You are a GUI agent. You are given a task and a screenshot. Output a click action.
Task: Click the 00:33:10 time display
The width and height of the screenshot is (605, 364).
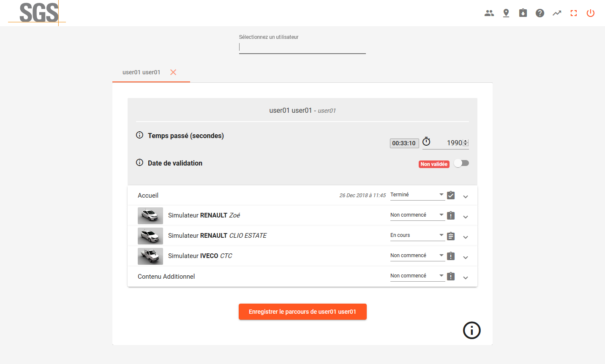pyautogui.click(x=404, y=143)
